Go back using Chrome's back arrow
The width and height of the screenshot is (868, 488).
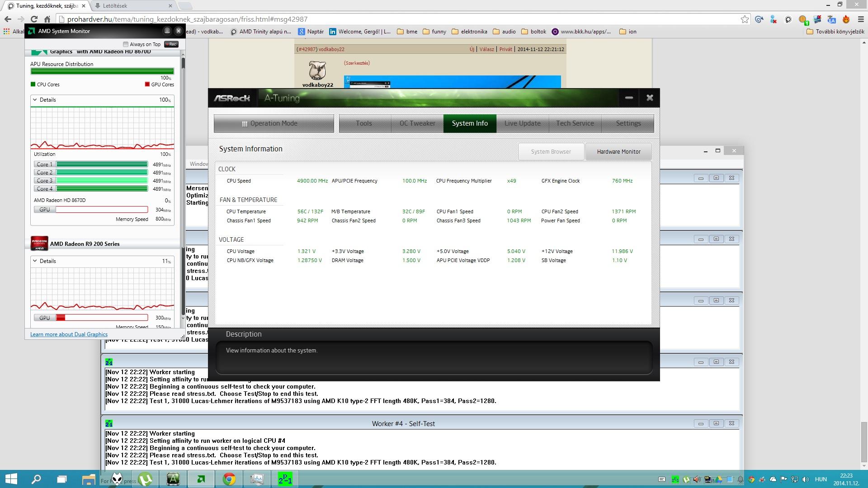point(7,19)
